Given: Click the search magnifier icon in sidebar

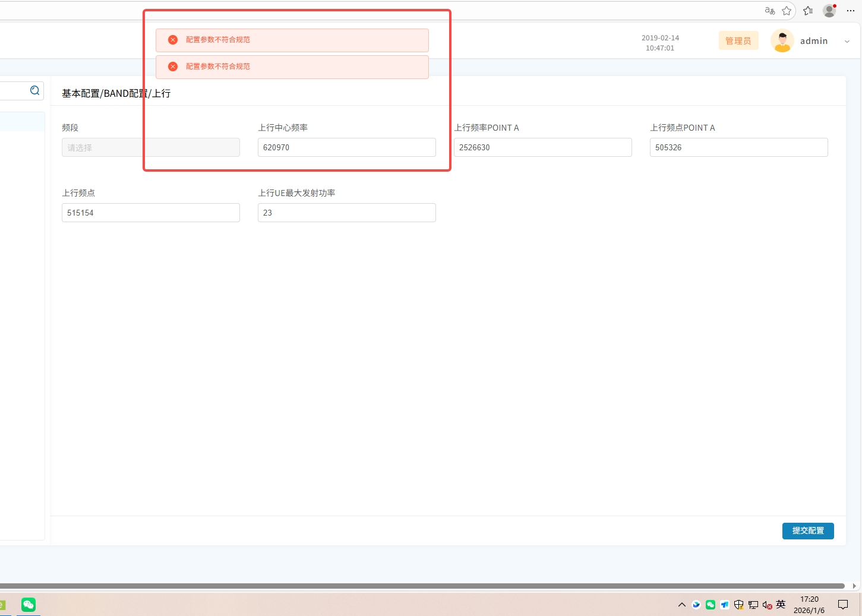Looking at the screenshot, I should point(35,90).
